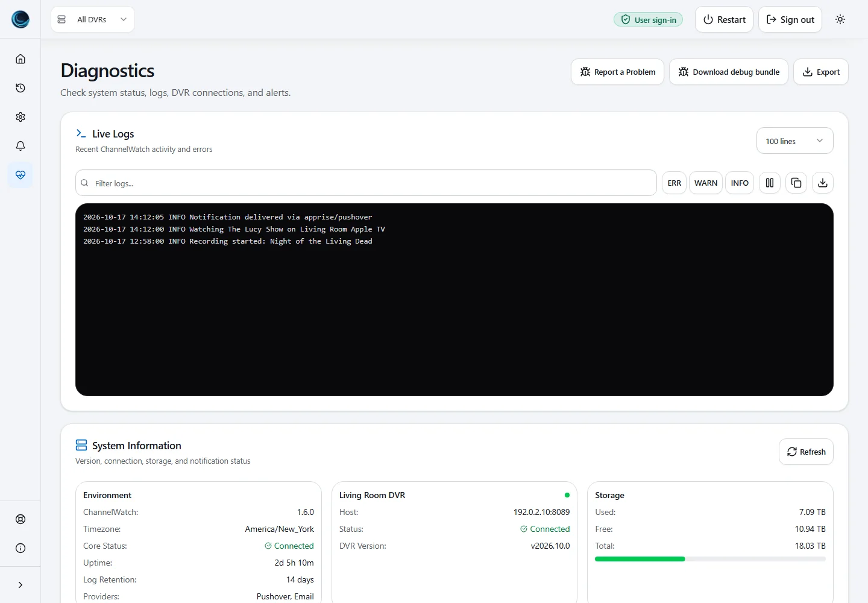This screenshot has width=868, height=603.
Task: Open Settings gear in sidebar
Action: 20,117
